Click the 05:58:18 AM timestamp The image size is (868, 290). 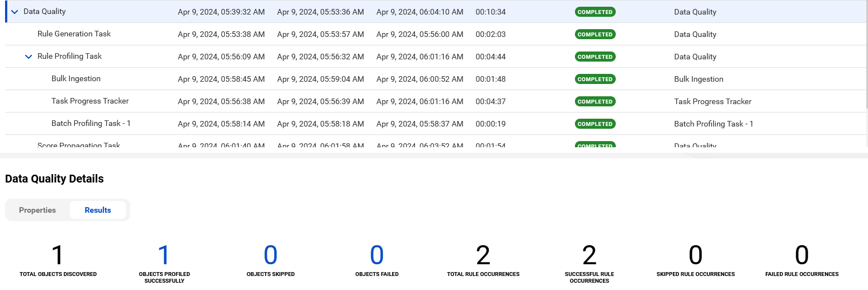point(320,124)
